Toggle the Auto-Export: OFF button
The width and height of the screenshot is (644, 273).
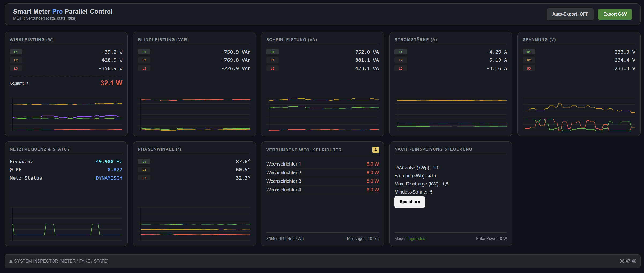[x=570, y=14]
